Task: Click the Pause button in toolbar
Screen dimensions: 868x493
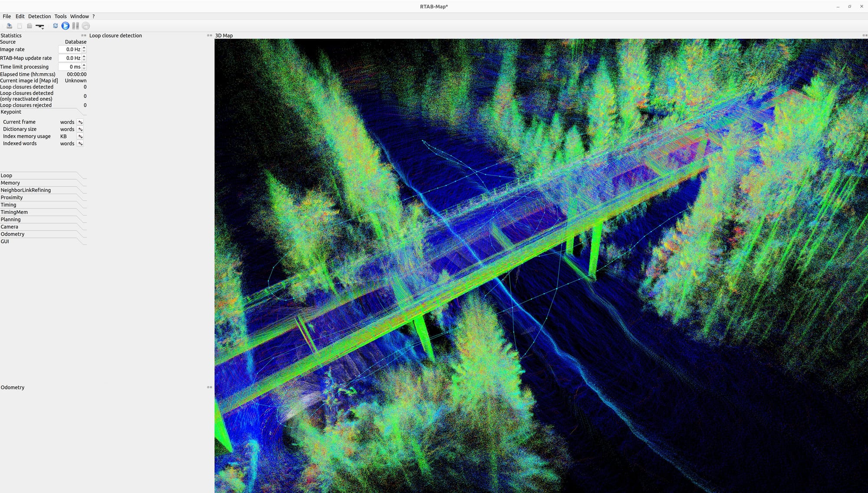Action: coord(76,26)
